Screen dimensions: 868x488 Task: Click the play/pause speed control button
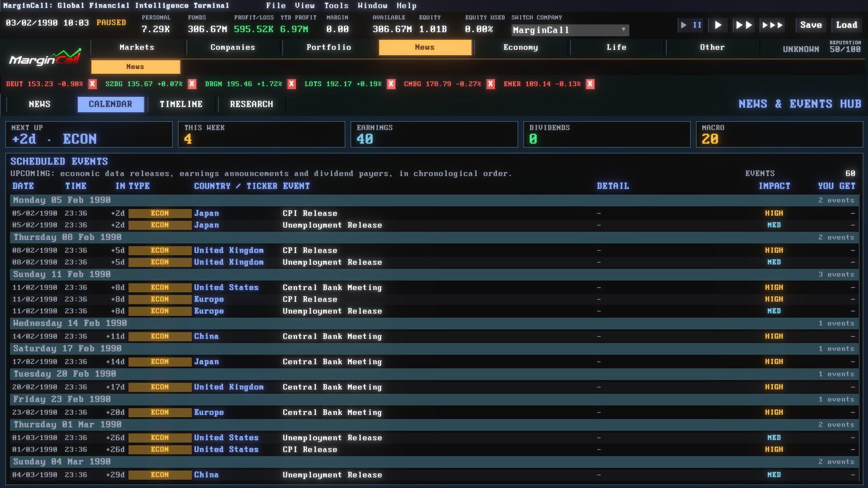click(x=691, y=25)
